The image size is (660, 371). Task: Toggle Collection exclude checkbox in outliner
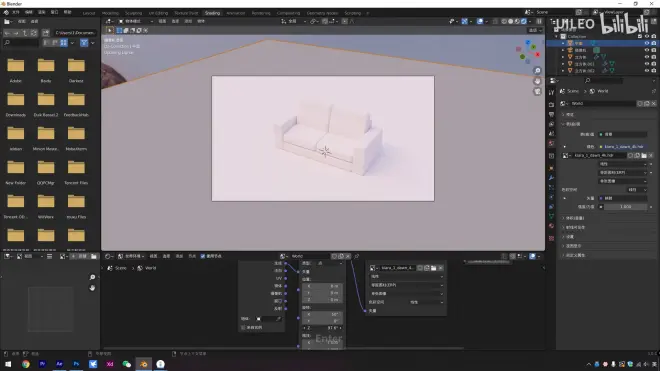pyautogui.click(x=640, y=37)
